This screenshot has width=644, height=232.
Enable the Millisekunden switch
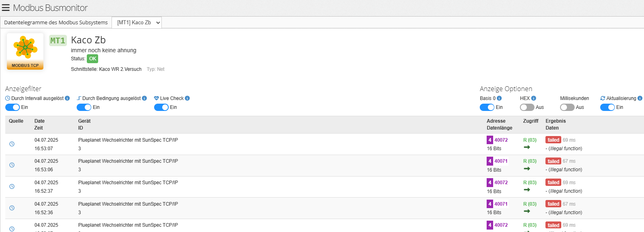point(567,107)
